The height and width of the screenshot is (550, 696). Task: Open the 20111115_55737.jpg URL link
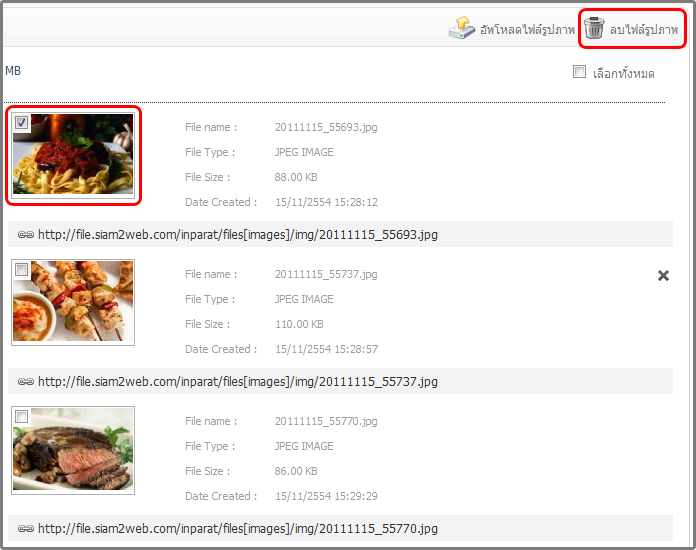pos(238,381)
